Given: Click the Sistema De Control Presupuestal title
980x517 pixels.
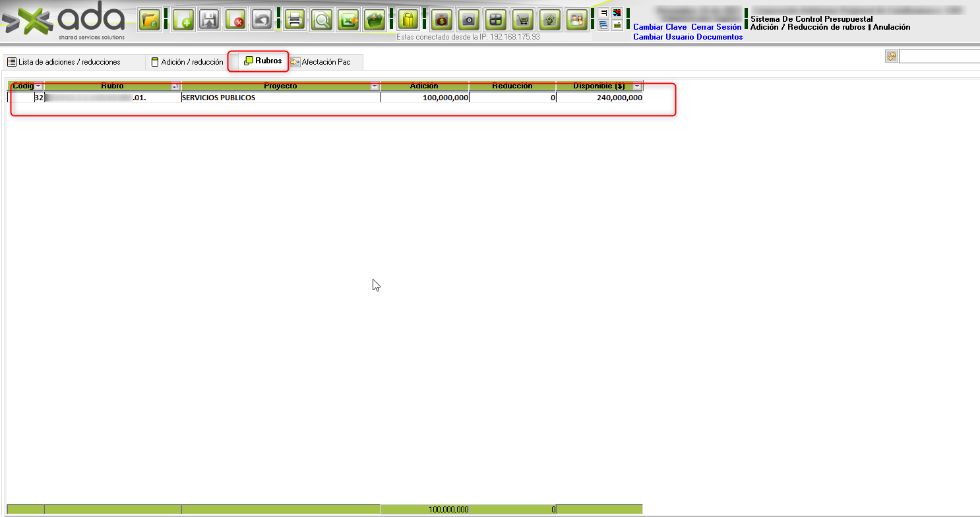Looking at the screenshot, I should coord(811,19).
